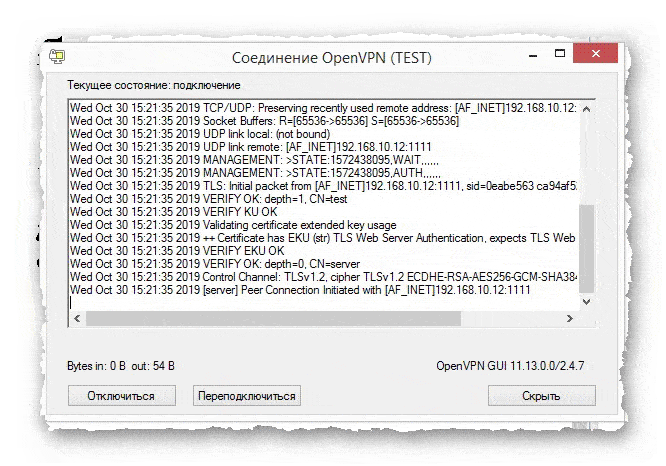
Task: Click the log line 'Socket Buffers: R=[65536->65536]'
Action: coord(264,121)
